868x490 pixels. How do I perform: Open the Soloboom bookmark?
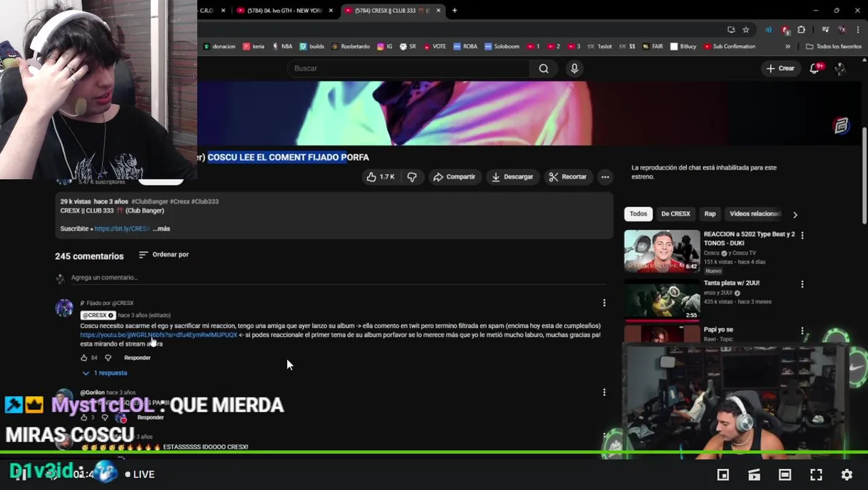pos(502,46)
